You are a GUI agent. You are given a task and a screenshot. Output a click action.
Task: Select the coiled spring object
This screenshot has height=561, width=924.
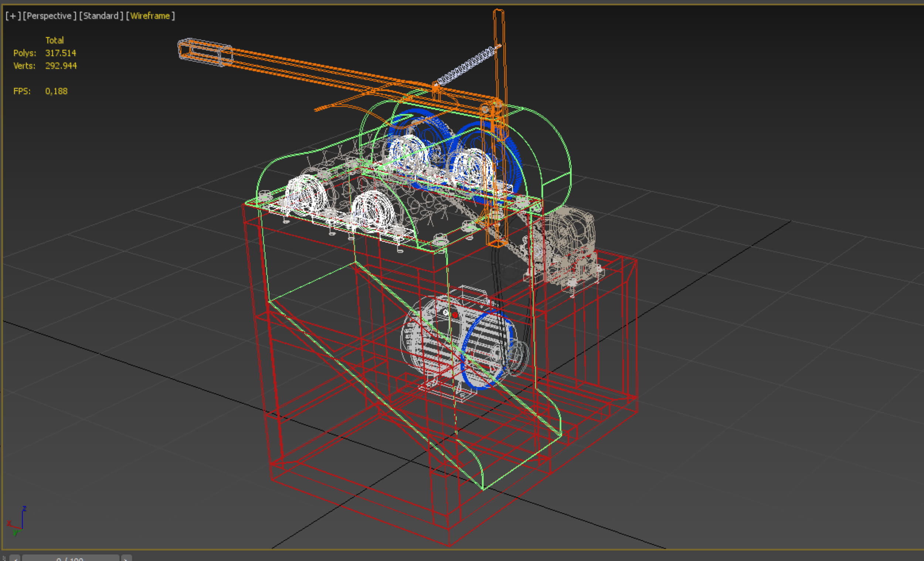[x=467, y=65]
